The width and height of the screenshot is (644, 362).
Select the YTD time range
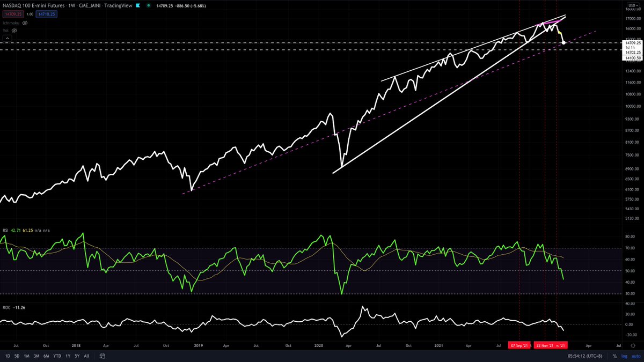[56, 356]
